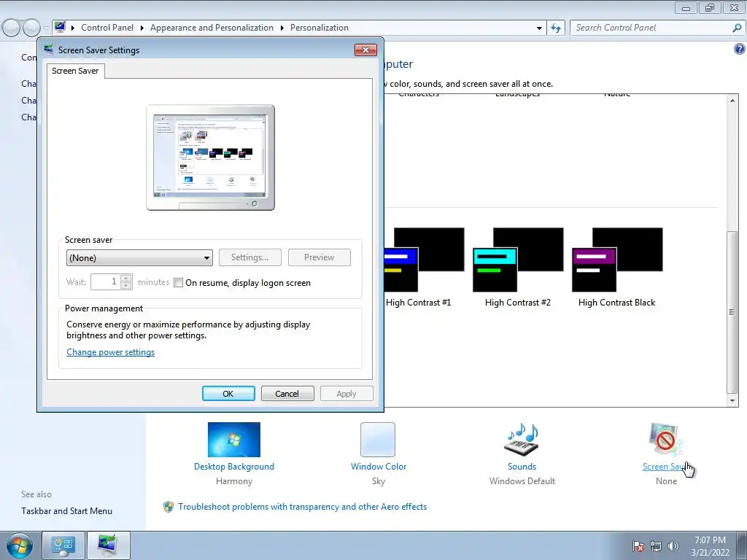Click the themes list scroll up arrow

click(732, 100)
